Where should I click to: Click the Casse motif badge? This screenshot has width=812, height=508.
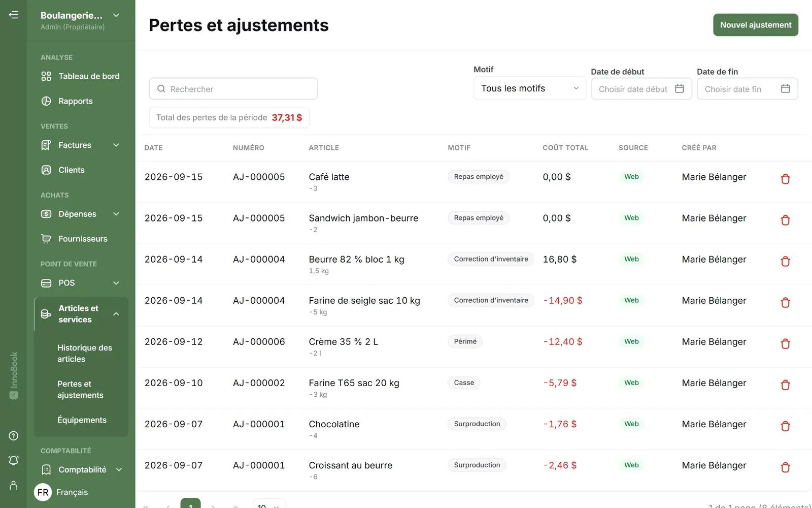pos(464,383)
